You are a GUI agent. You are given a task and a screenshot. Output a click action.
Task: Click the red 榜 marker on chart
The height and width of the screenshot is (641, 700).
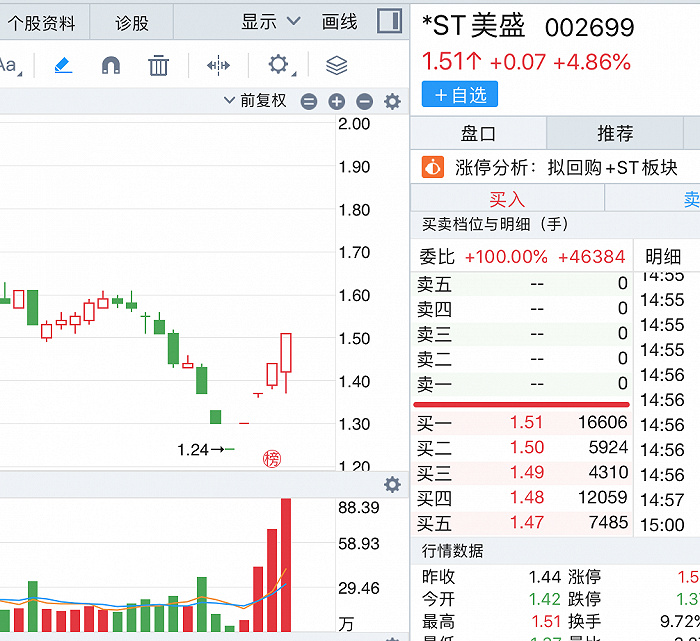(x=272, y=459)
